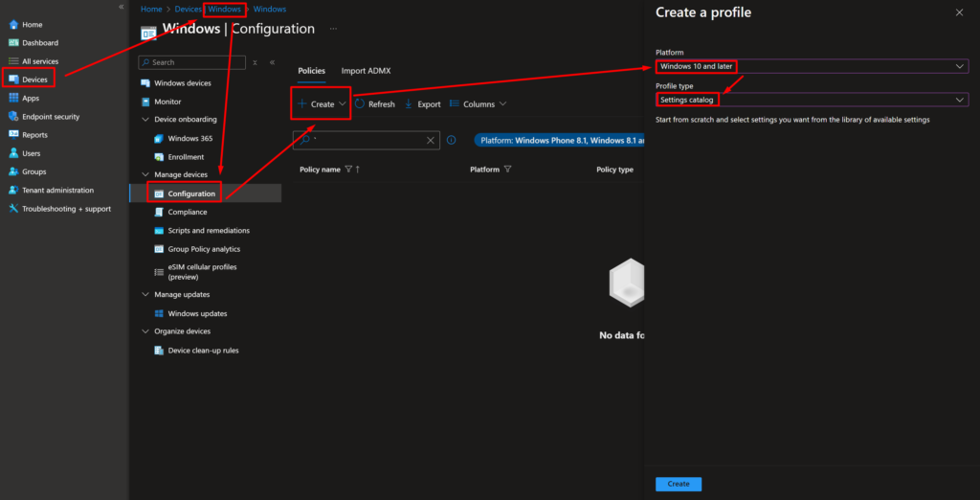Open Groups icon in navigation
The width and height of the screenshot is (980, 500).
[x=13, y=171]
